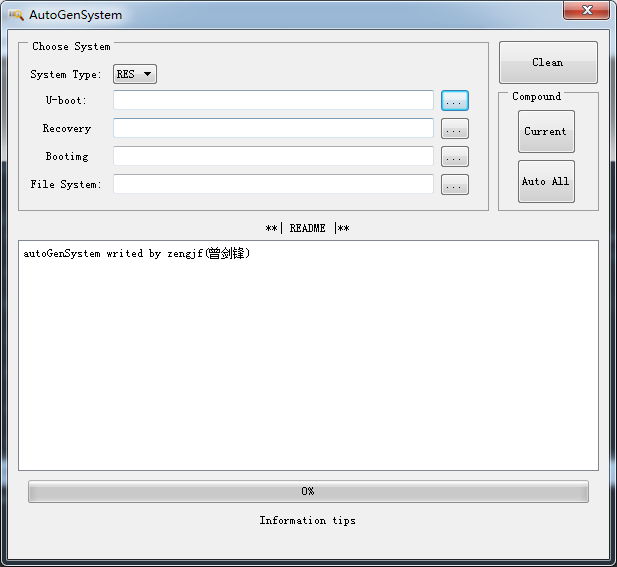Image resolution: width=617 pixels, height=567 pixels.
Task: Click the U-boot path input field
Action: click(273, 100)
